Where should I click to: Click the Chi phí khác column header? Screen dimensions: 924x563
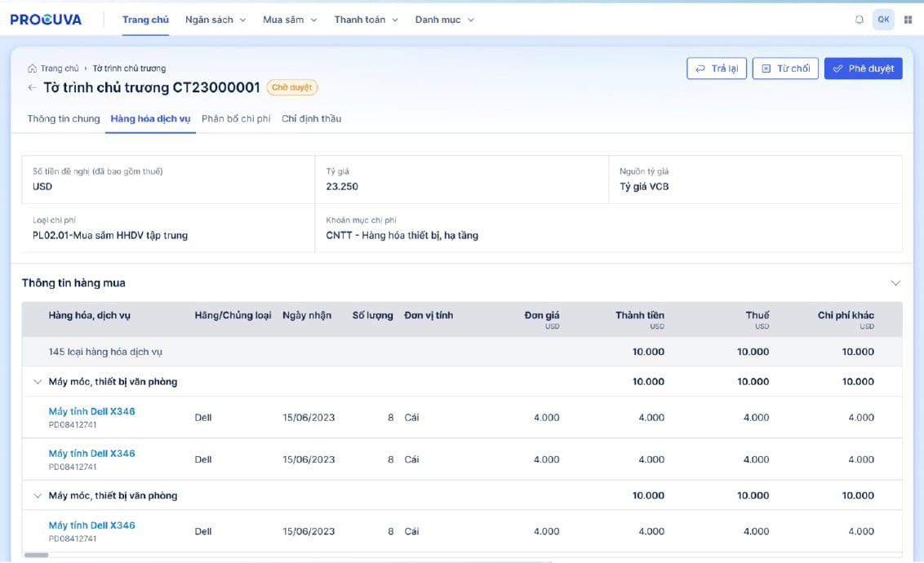pyautogui.click(x=846, y=316)
